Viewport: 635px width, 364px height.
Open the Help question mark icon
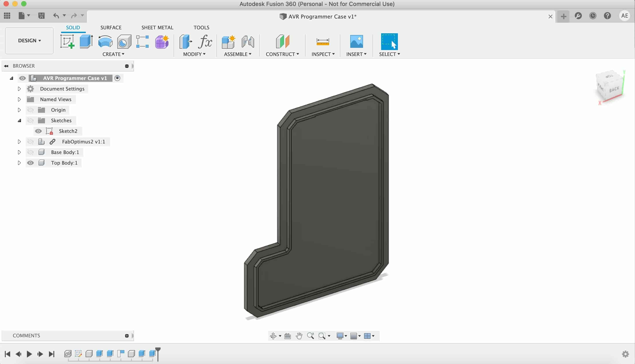pyautogui.click(x=607, y=16)
